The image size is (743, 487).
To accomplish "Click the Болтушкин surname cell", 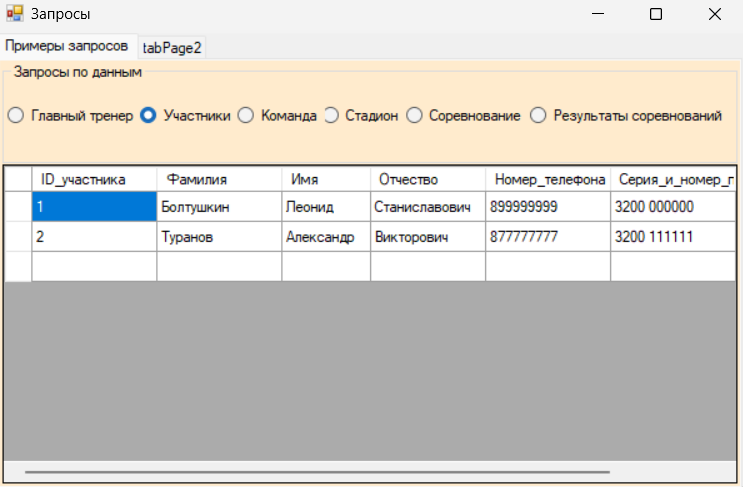I will [x=219, y=207].
